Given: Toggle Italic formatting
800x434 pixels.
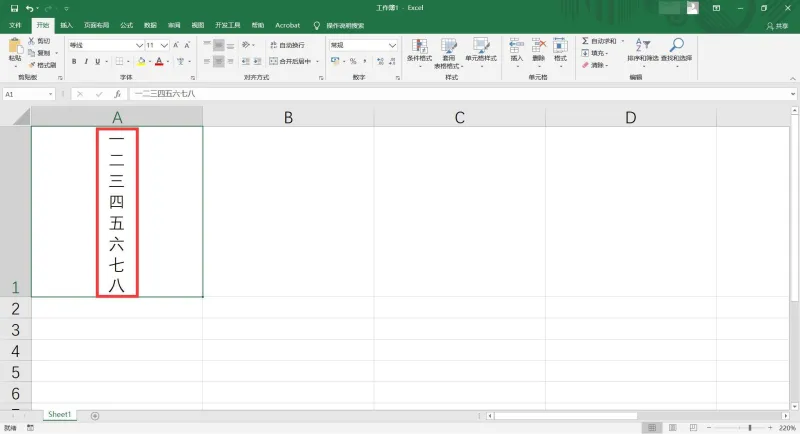Looking at the screenshot, I should pyautogui.click(x=86, y=61).
